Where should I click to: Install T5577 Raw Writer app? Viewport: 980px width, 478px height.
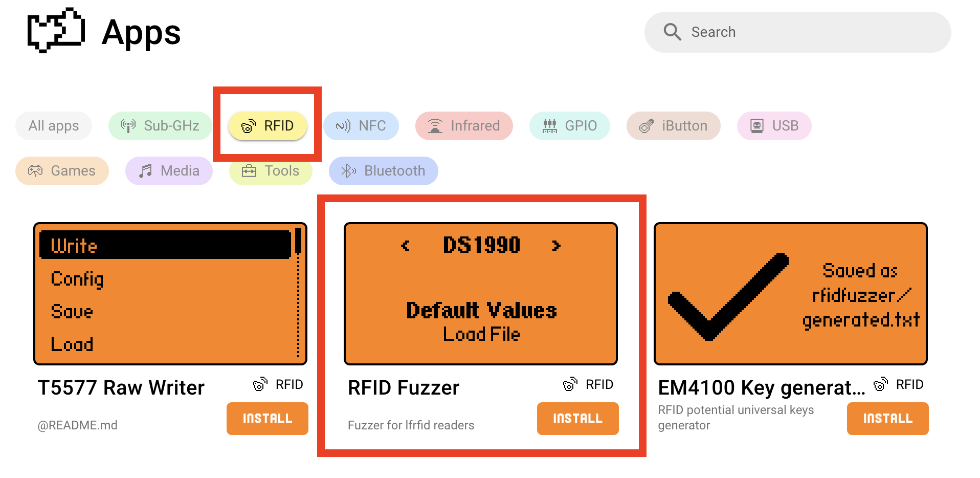point(267,418)
